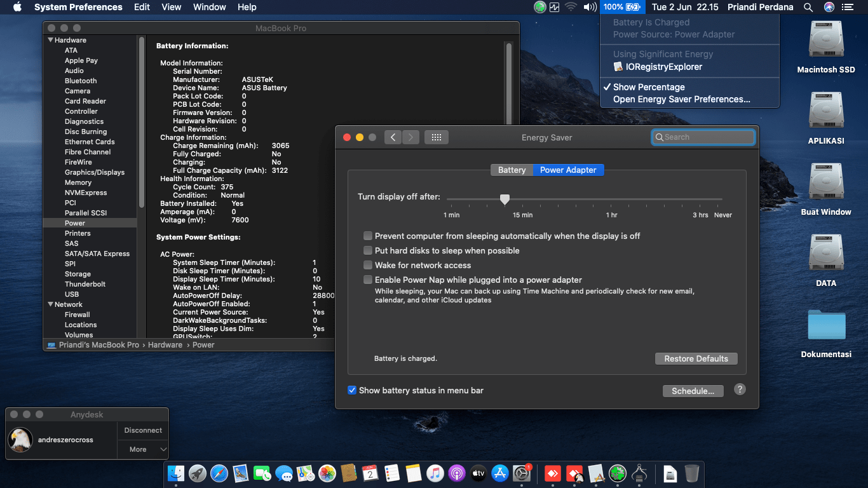Click the display off slider thumb
This screenshot has height=488, width=868.
click(x=505, y=200)
